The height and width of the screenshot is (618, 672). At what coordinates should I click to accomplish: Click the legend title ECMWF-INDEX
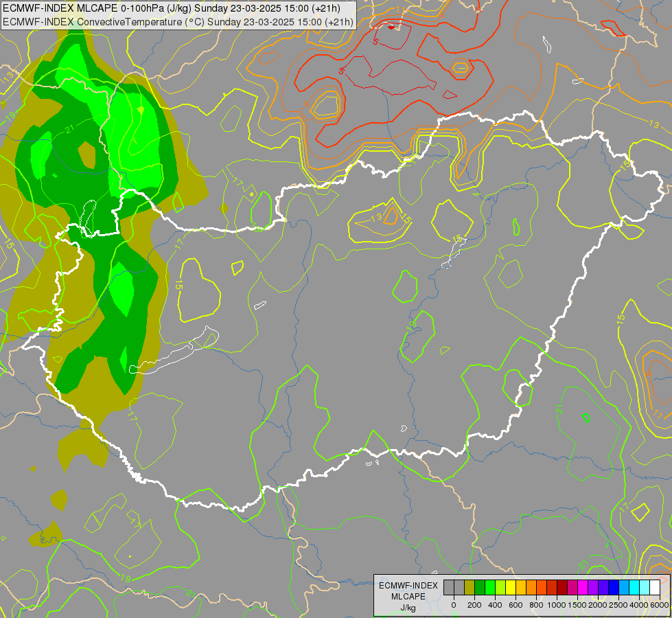408,586
